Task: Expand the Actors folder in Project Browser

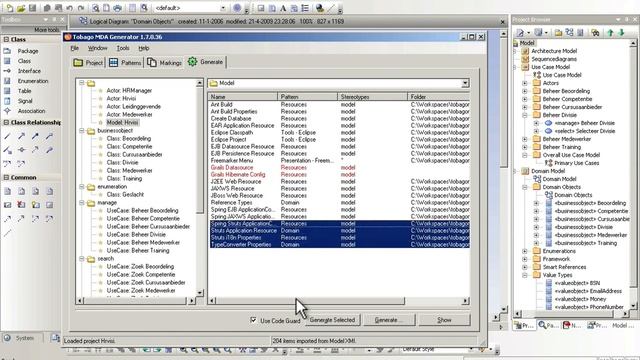Action: click(x=525, y=83)
